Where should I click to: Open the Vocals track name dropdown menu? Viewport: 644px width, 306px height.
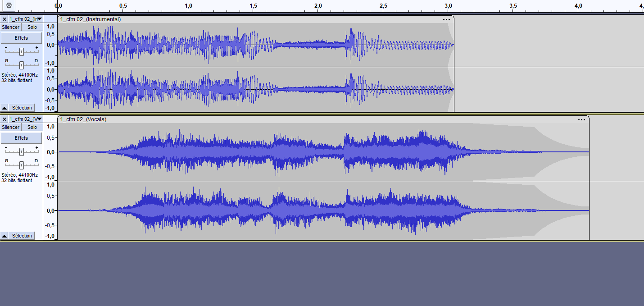[x=26, y=119]
